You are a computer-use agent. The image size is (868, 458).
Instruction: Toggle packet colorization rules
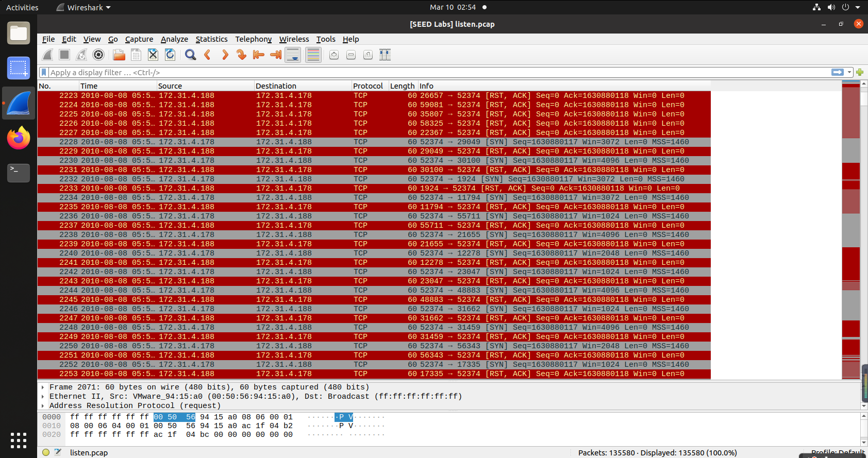[x=313, y=55]
